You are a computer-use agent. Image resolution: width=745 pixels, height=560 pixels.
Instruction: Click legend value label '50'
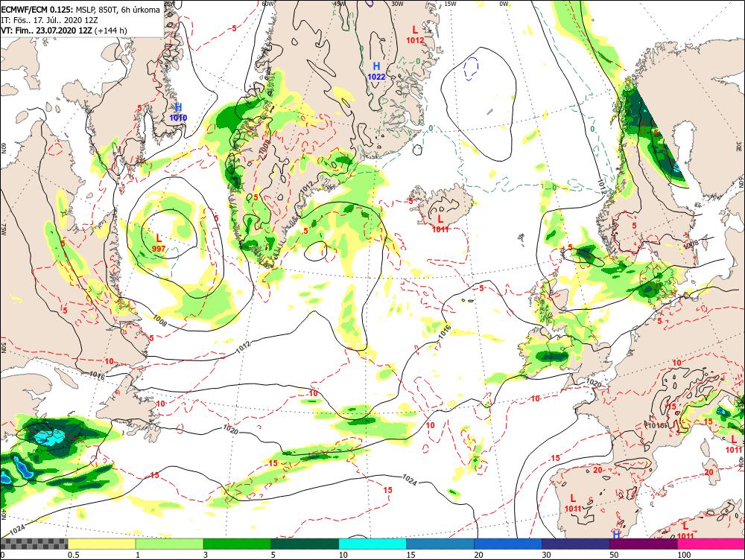(614, 555)
